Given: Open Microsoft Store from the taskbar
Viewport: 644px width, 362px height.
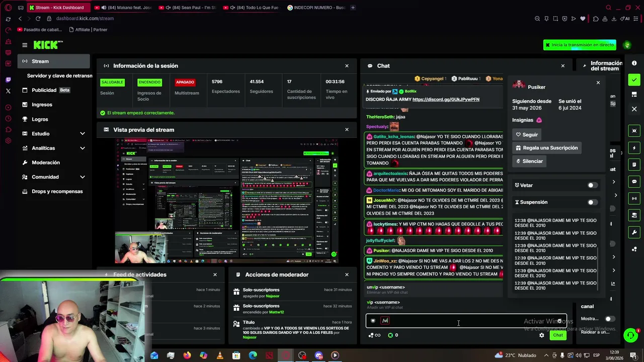Looking at the screenshot, I should click(236, 355).
